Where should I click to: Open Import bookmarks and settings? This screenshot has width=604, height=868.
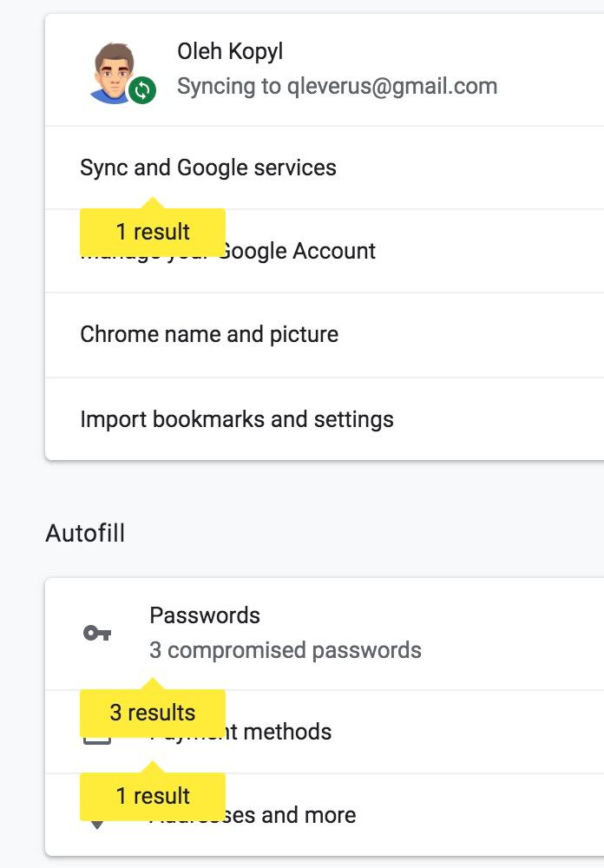325,419
